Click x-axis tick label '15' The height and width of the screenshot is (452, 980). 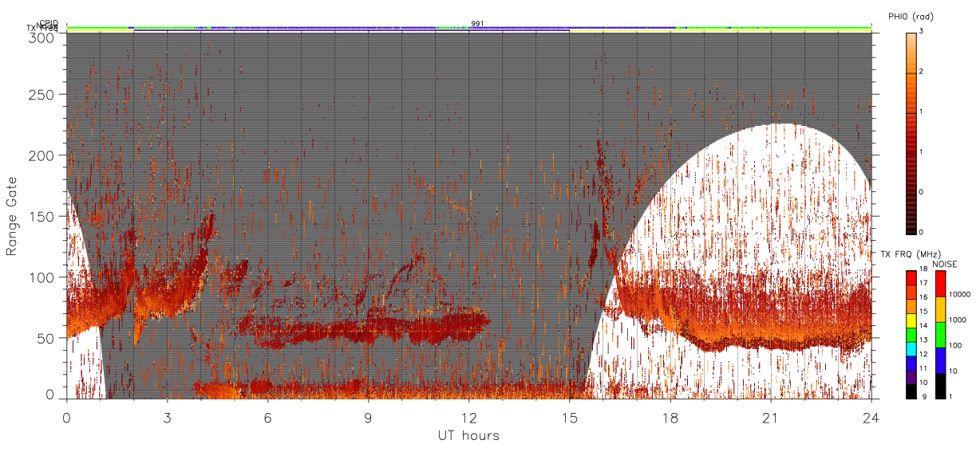coord(569,417)
